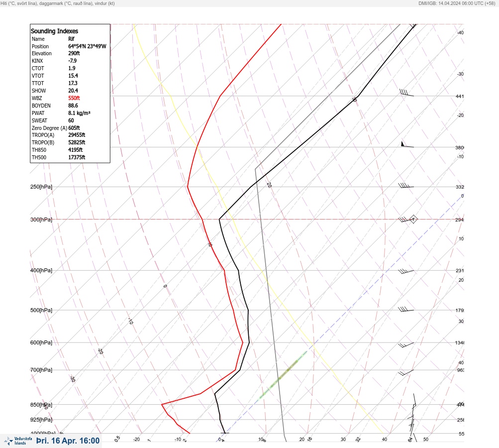This screenshot has height=448, width=499.
Task: Click the BOYDEN value '88.6'
Action: 73,106
